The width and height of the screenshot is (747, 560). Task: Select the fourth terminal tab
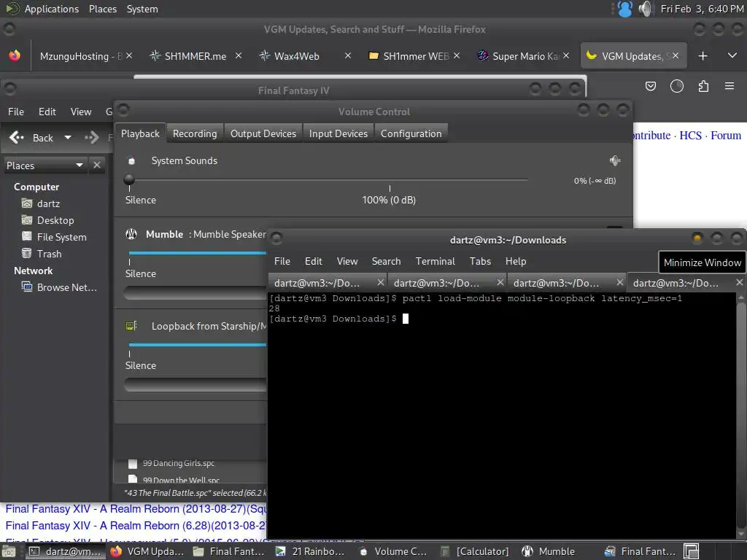[x=686, y=283]
